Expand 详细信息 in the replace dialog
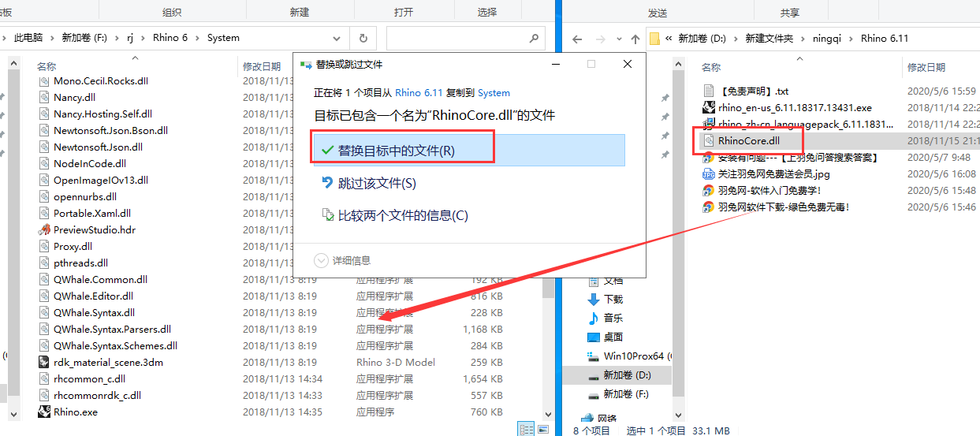 click(x=342, y=260)
